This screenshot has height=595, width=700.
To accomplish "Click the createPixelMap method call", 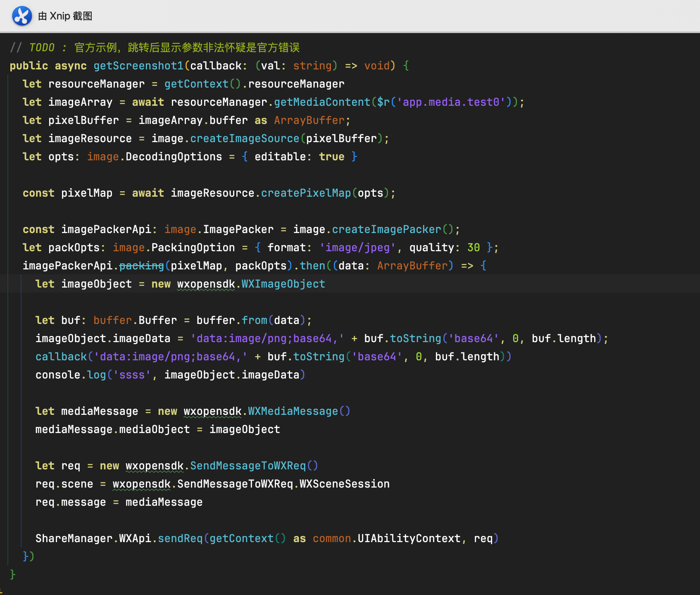I will point(306,193).
